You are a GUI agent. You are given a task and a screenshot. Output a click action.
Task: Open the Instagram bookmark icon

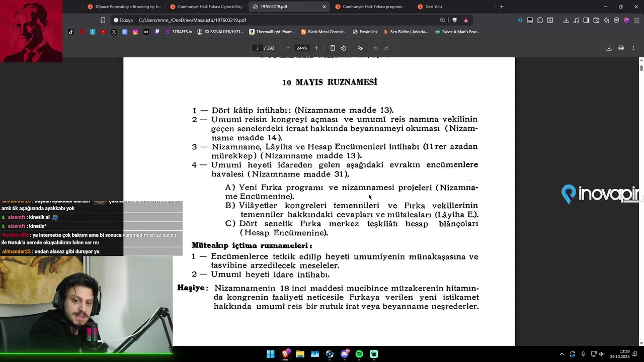(135, 32)
